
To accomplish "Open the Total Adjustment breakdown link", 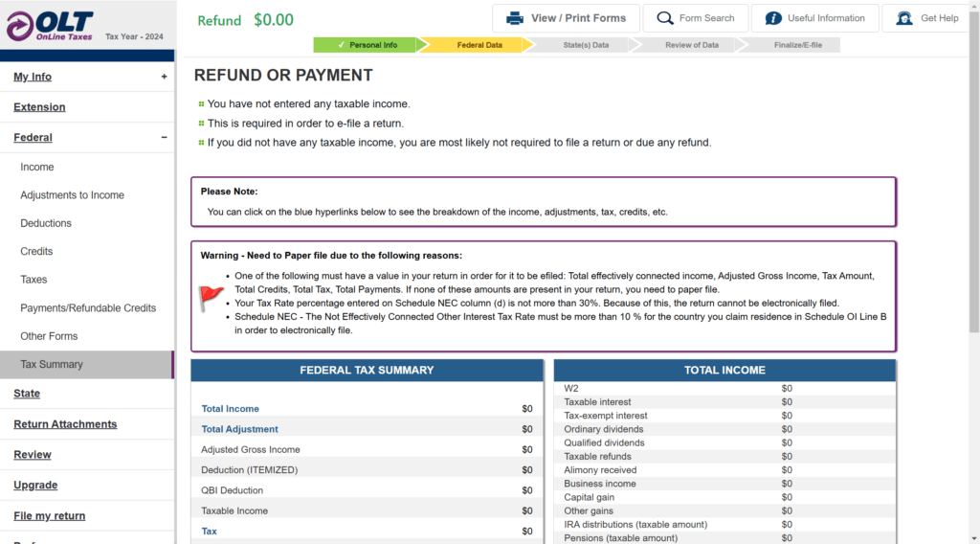I will (x=239, y=429).
